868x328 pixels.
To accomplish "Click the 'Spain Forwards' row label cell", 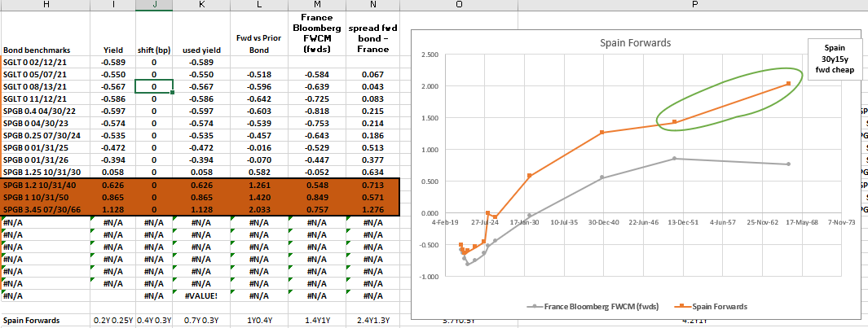I will point(46,320).
